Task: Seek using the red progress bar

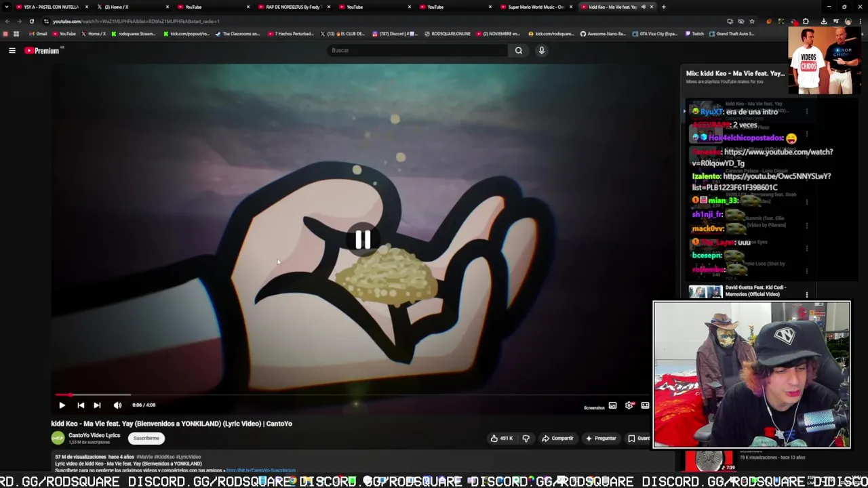Action: 352,394
